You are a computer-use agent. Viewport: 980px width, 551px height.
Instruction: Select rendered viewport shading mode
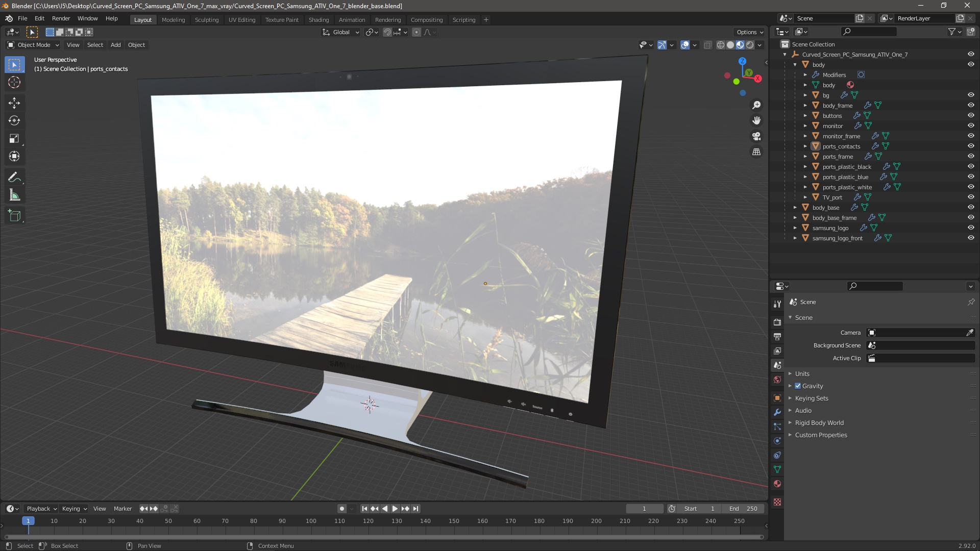(750, 45)
